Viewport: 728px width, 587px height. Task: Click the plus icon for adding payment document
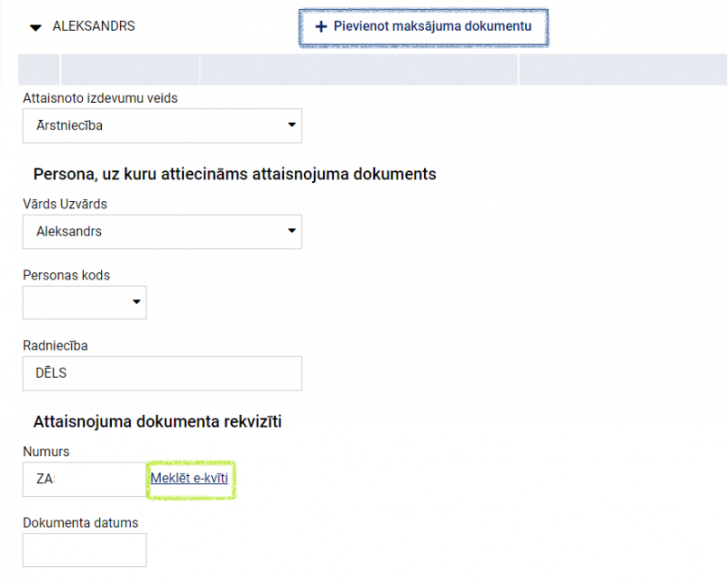point(320,27)
